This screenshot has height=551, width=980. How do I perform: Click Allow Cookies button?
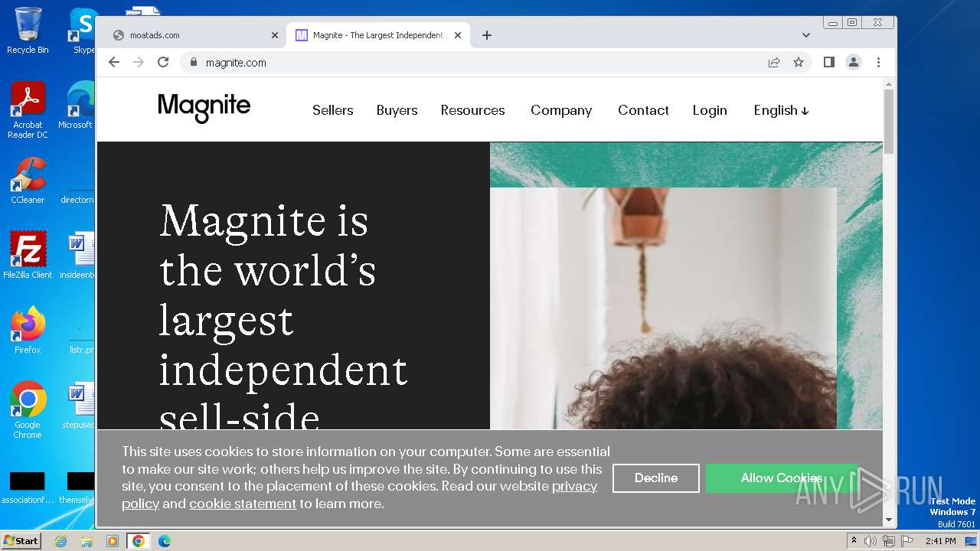click(782, 478)
